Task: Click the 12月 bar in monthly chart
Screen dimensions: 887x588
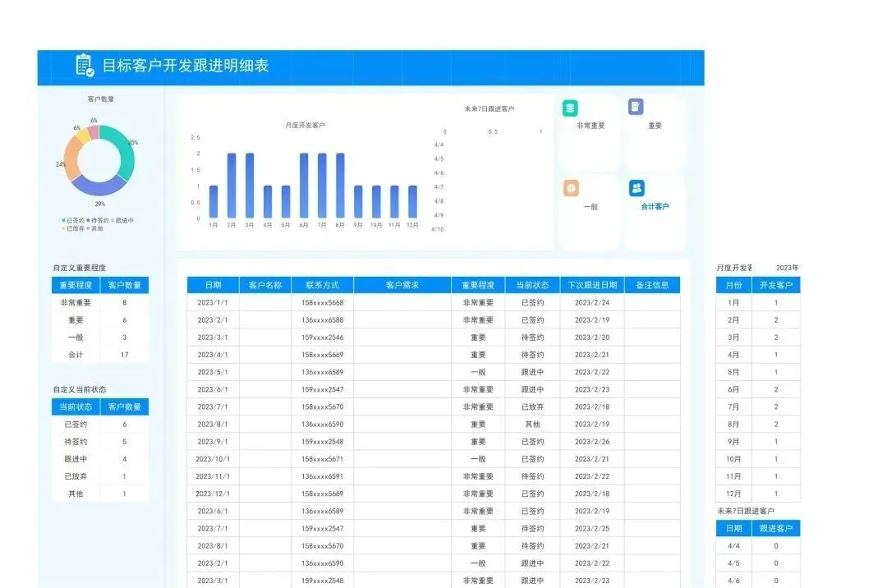Action: coord(412,202)
